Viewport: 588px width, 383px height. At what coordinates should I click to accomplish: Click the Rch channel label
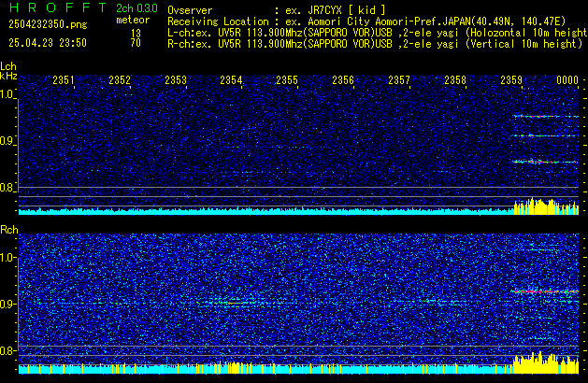click(9, 230)
